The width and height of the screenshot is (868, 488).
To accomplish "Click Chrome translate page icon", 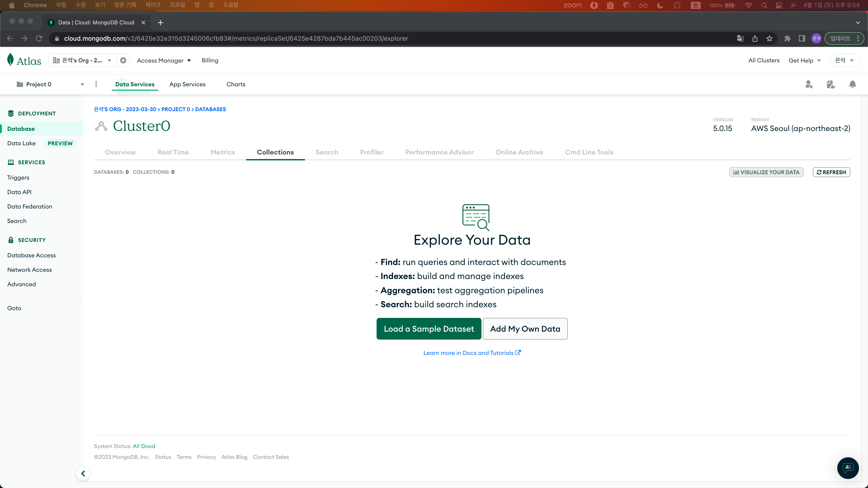I will pyautogui.click(x=740, y=38).
